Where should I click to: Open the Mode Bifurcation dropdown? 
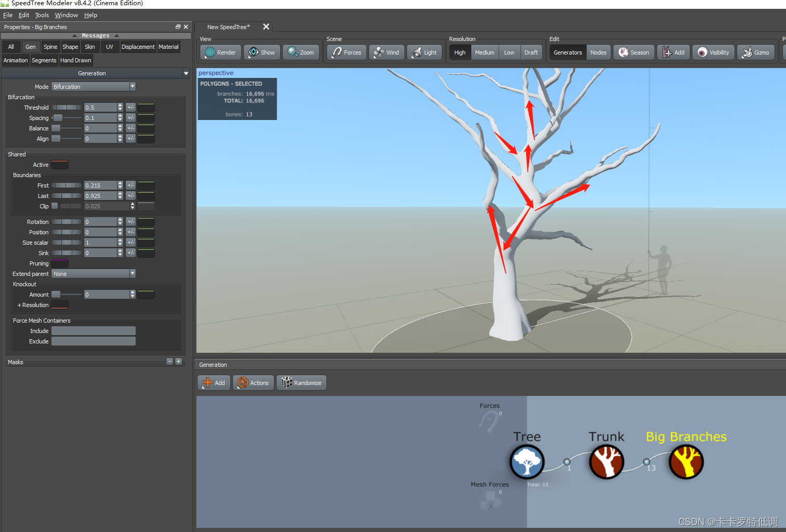tap(94, 87)
